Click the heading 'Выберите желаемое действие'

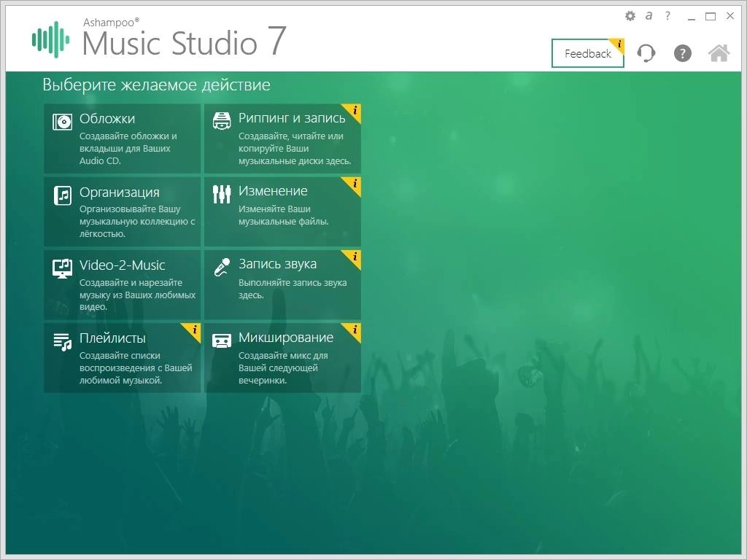click(x=156, y=85)
